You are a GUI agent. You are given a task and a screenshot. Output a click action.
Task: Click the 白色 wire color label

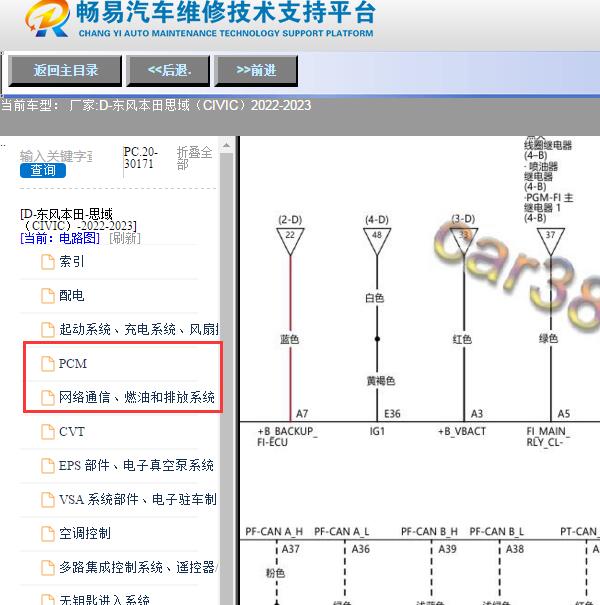374,298
